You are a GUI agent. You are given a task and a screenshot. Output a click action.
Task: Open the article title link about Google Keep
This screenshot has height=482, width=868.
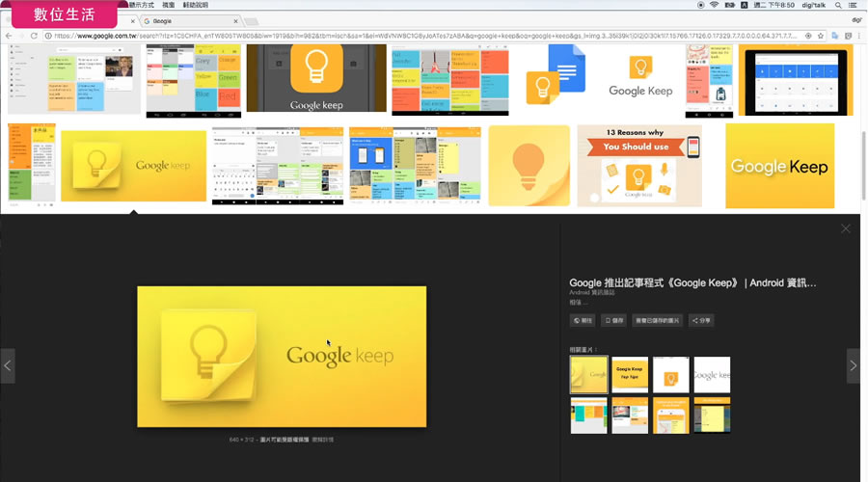click(x=692, y=282)
